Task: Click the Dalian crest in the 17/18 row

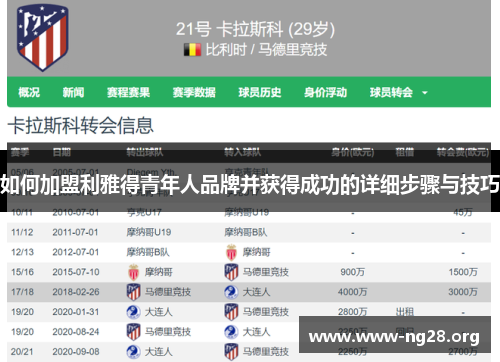Action: [x=231, y=292]
